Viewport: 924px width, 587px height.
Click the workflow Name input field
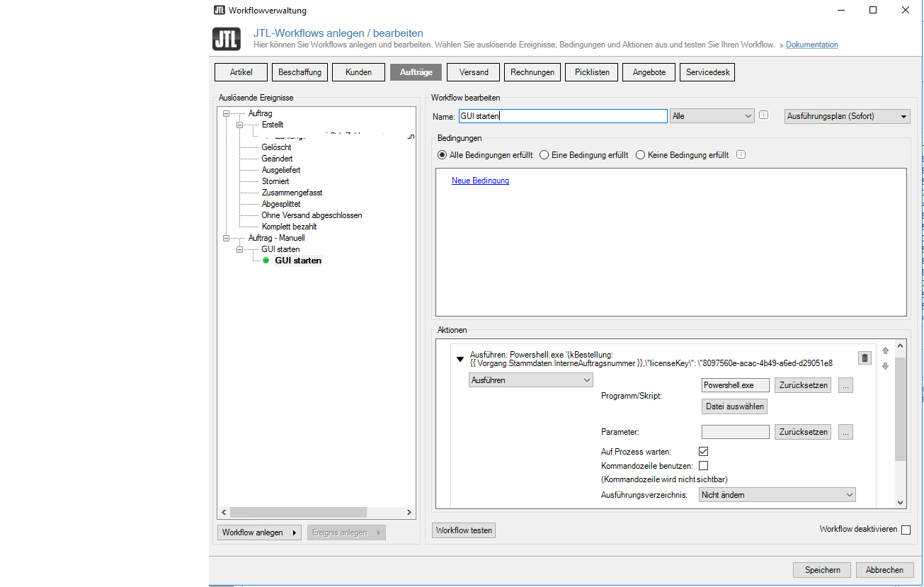pos(563,116)
